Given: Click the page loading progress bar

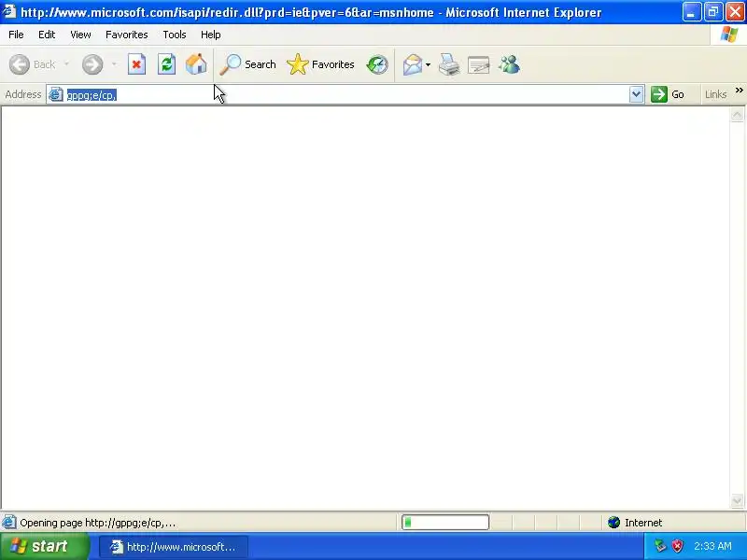Looking at the screenshot, I should 445,523.
